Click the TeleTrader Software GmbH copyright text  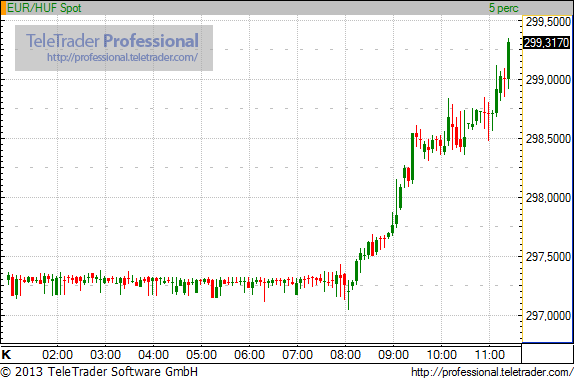[x=99, y=372]
